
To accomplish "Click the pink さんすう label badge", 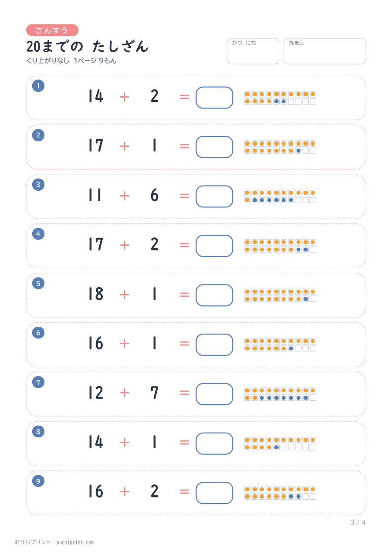I will pos(52,30).
